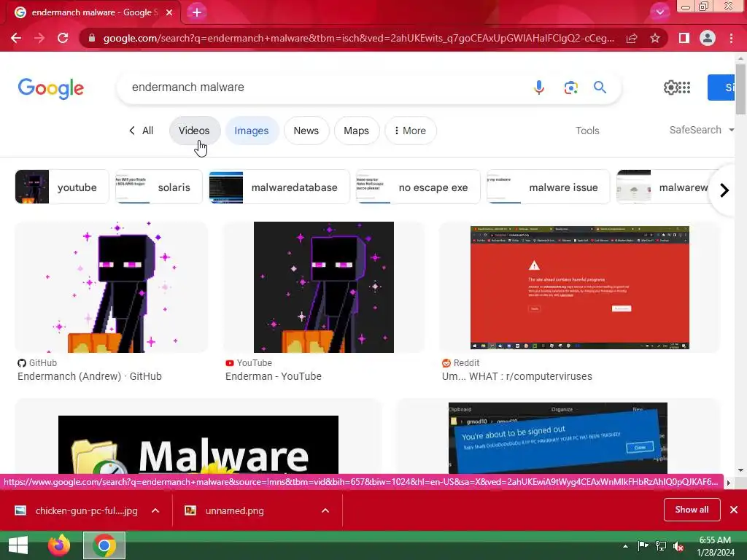Click the lock site info icon
Image resolution: width=747 pixels, height=560 pixels.
point(91,38)
